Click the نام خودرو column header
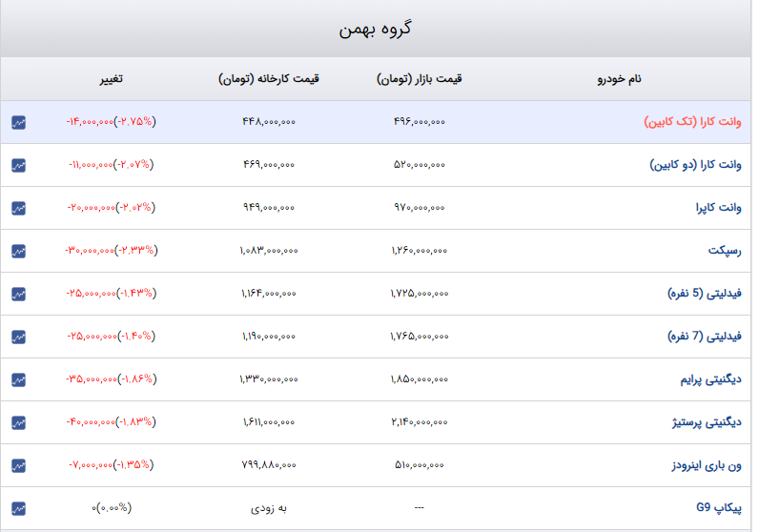 coord(619,79)
